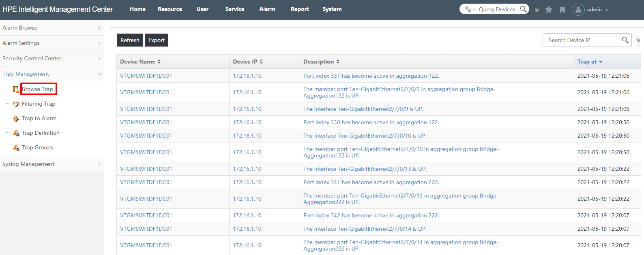Click the Trap Definition icon

pos(16,133)
